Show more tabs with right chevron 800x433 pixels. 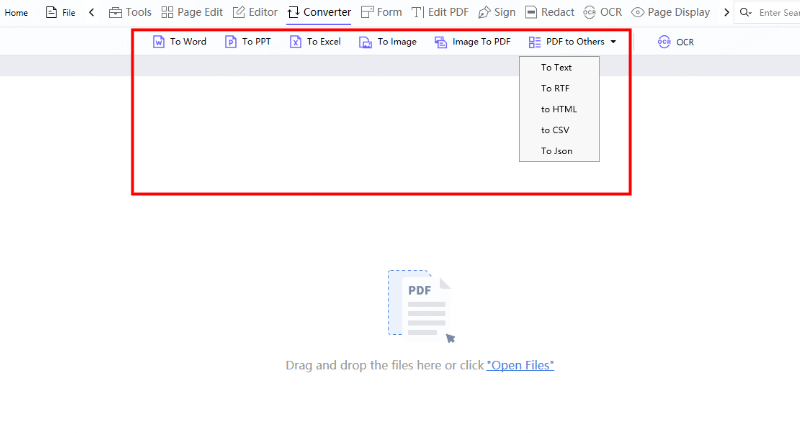click(727, 12)
